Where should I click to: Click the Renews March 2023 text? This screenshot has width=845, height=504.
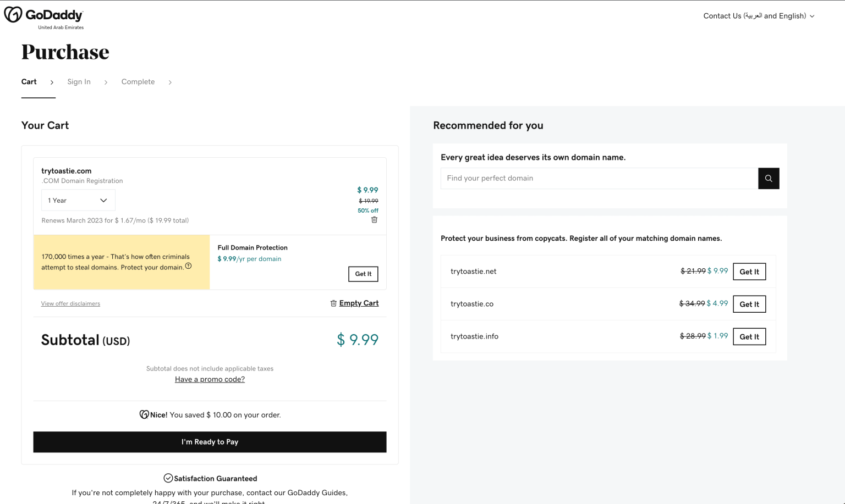[115, 220]
